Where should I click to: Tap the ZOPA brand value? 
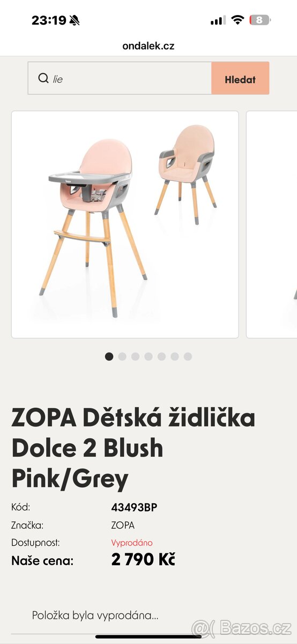pyautogui.click(x=123, y=525)
